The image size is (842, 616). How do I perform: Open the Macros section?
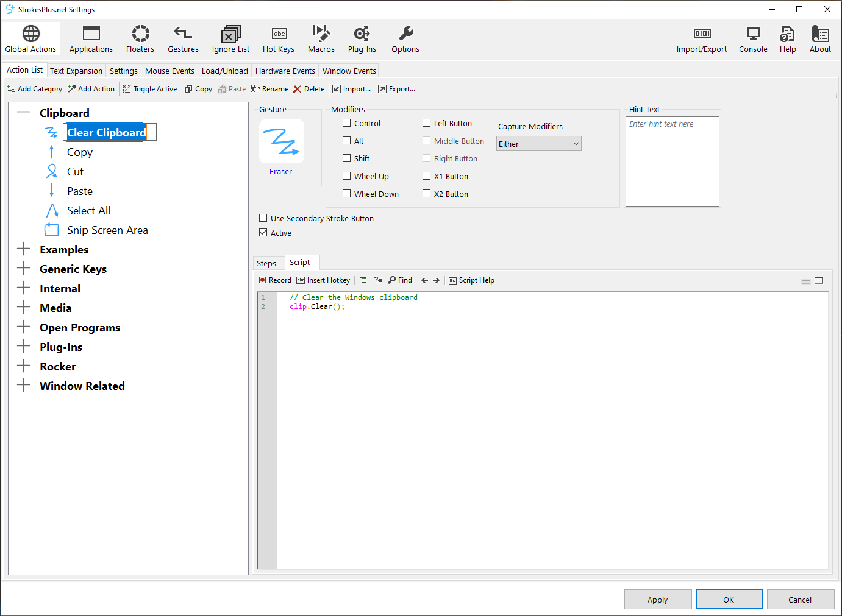[321, 39]
